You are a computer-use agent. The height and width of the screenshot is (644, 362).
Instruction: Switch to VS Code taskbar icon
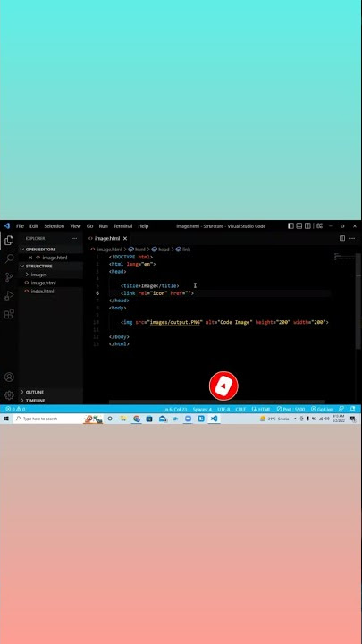(214, 419)
